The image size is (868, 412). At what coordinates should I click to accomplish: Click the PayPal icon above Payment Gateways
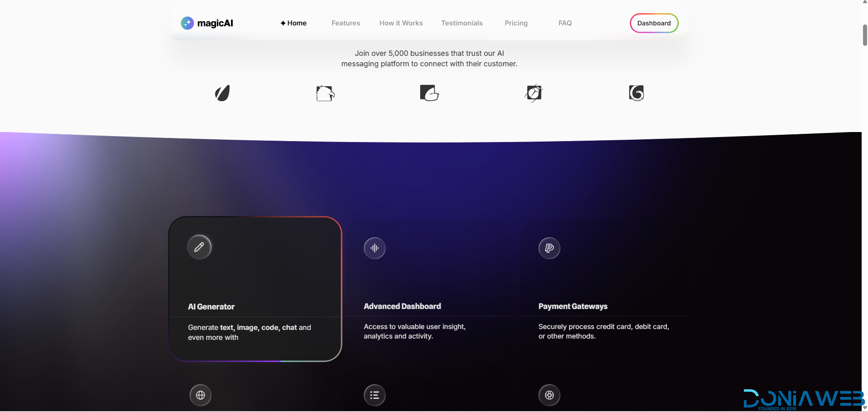(x=549, y=248)
